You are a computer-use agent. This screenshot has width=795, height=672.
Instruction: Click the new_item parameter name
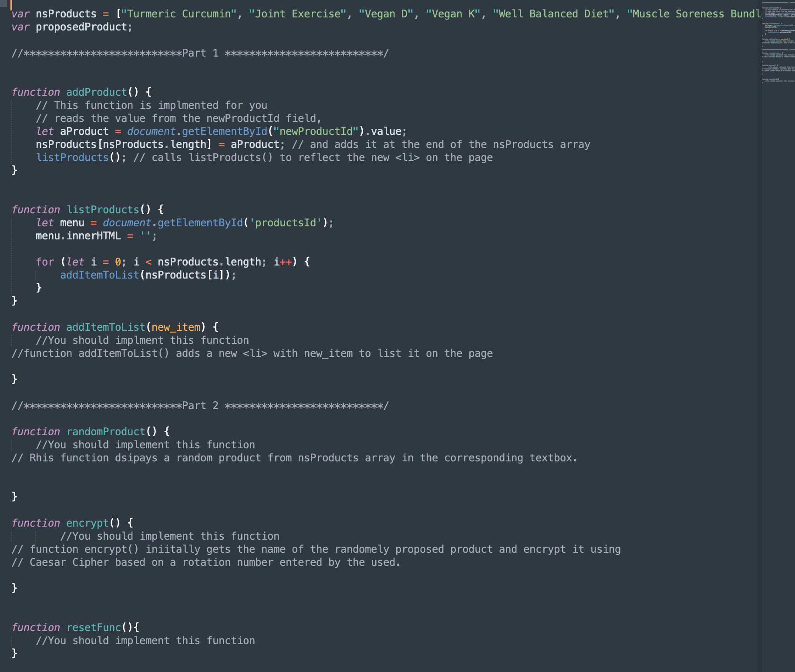(x=176, y=327)
